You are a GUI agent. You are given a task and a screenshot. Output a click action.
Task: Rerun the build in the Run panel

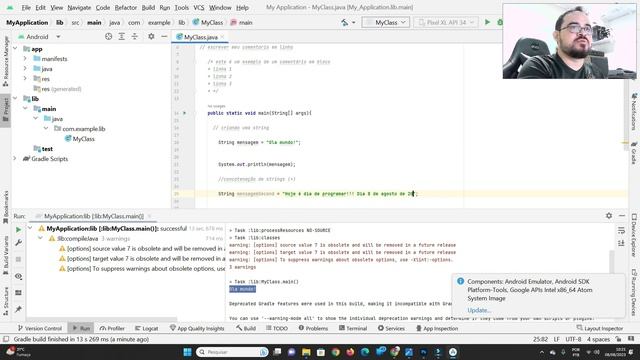[x=18, y=230]
